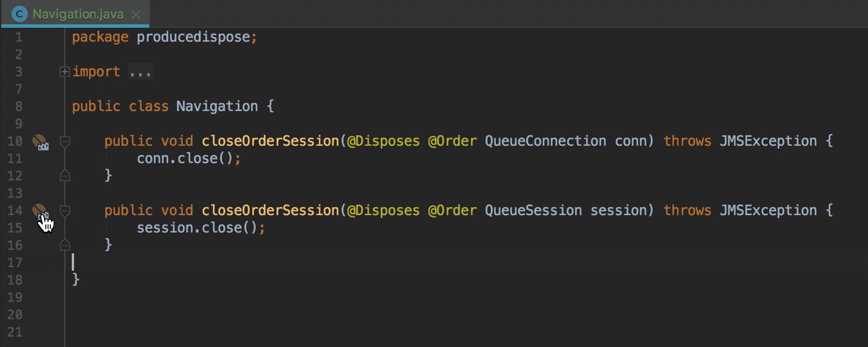Place caret on QueueConnection type name

pos(546,141)
